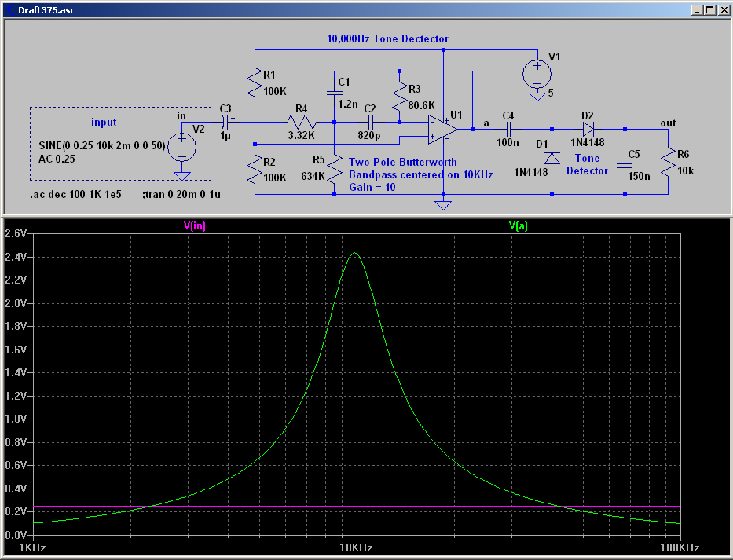
Task: Select capacitor C3 symbol
Action: click(225, 123)
